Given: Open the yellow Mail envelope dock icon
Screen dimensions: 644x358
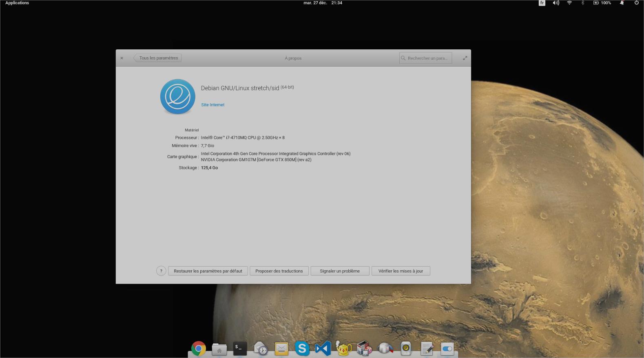Looking at the screenshot, I should [x=281, y=349].
